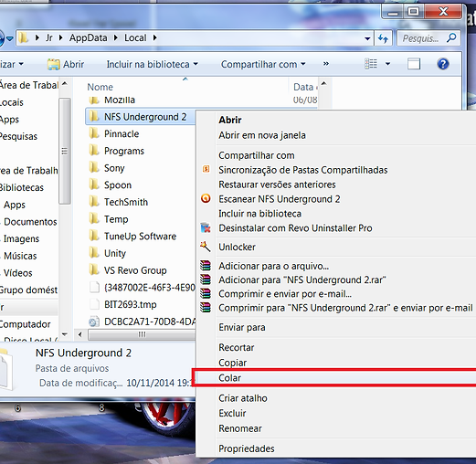Select Renomear in the context menu

(336, 428)
